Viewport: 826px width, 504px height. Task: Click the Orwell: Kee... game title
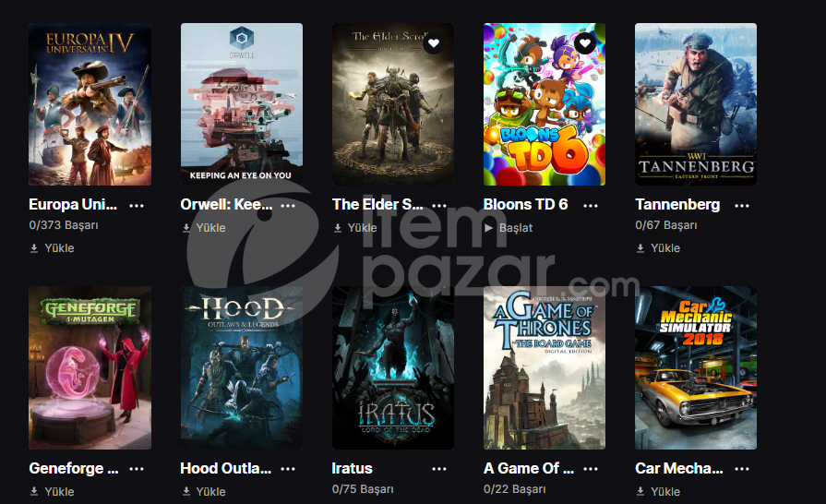click(x=226, y=204)
